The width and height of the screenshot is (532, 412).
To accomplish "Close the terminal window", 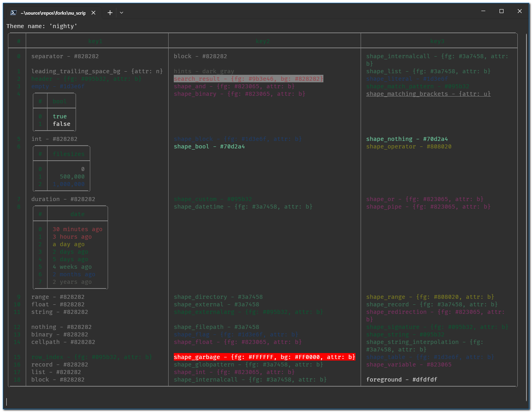I will pos(520,11).
